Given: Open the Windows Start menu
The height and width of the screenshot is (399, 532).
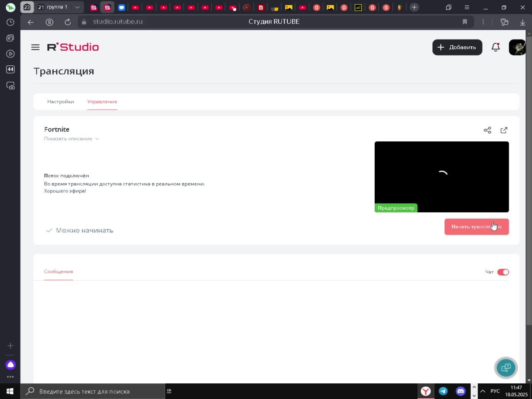Looking at the screenshot, I should coord(10,391).
